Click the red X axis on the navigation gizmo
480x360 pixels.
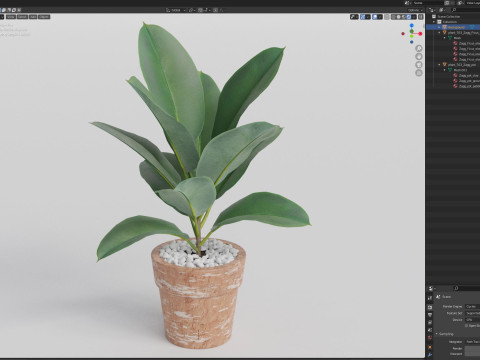[x=420, y=34]
